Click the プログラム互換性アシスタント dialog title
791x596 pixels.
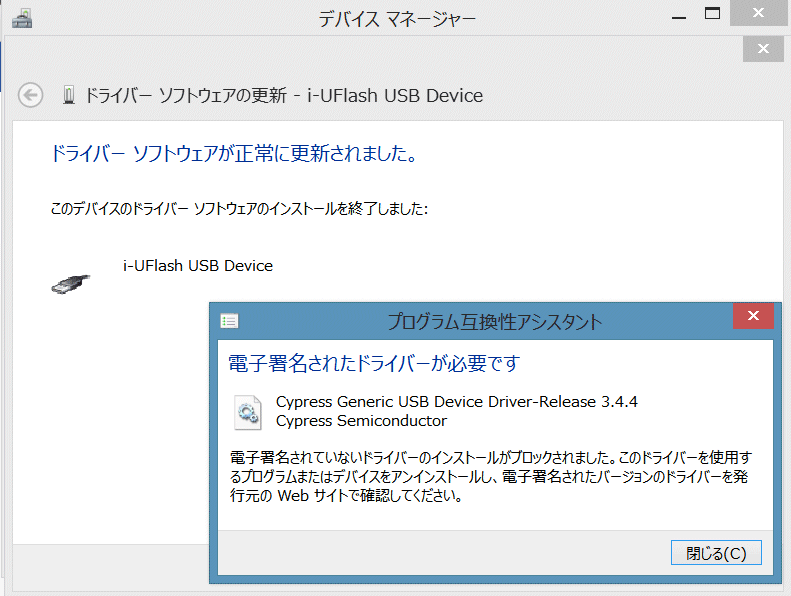(494, 321)
